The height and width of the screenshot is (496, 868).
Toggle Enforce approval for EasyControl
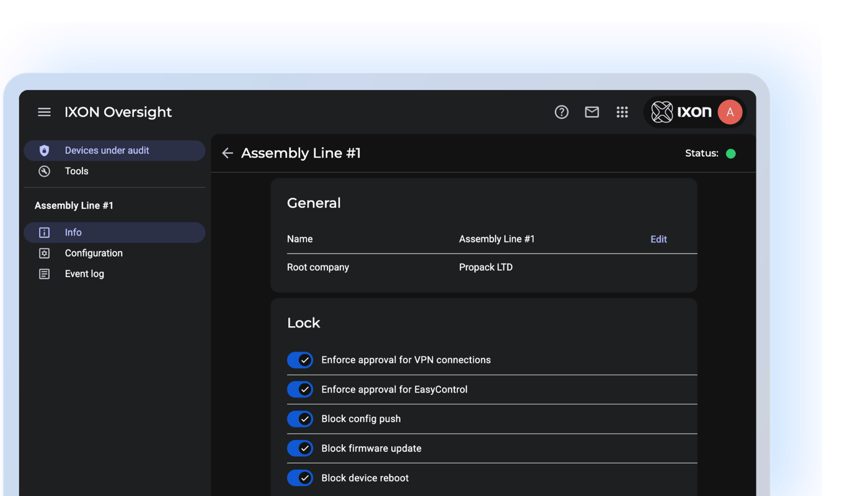click(300, 389)
